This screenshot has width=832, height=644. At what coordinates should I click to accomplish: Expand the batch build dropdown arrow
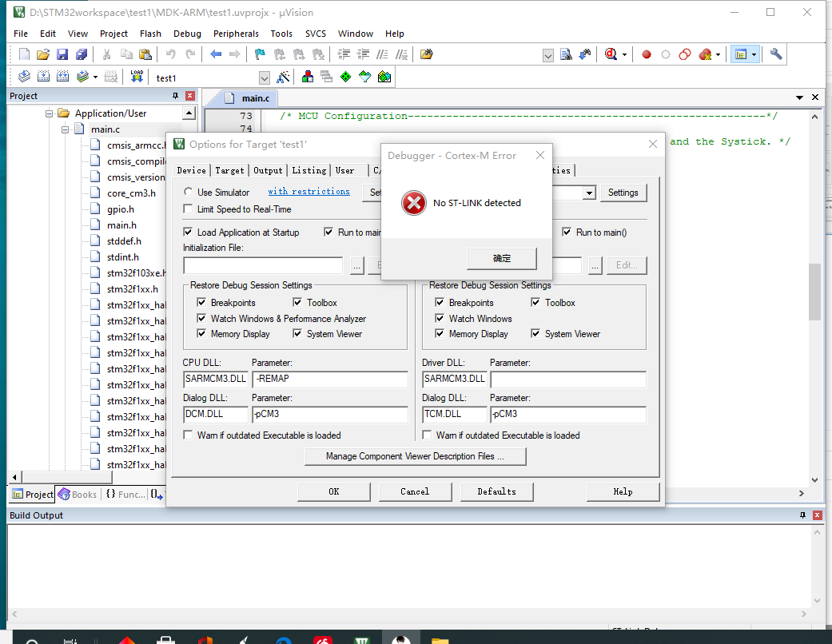coord(96,77)
